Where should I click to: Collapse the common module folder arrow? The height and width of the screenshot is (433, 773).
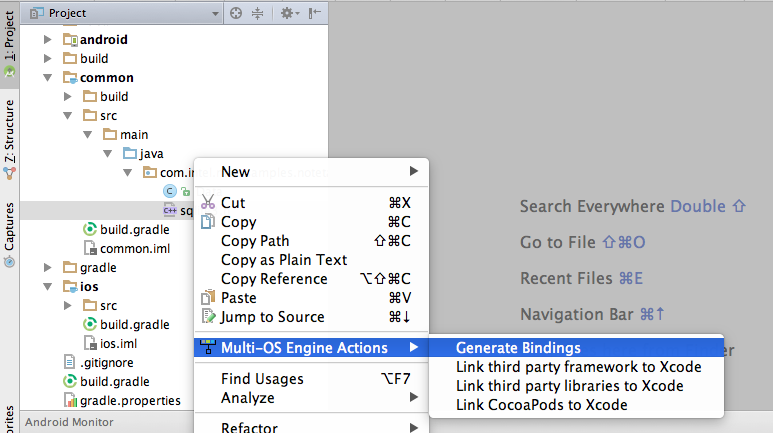pyautogui.click(x=47, y=77)
